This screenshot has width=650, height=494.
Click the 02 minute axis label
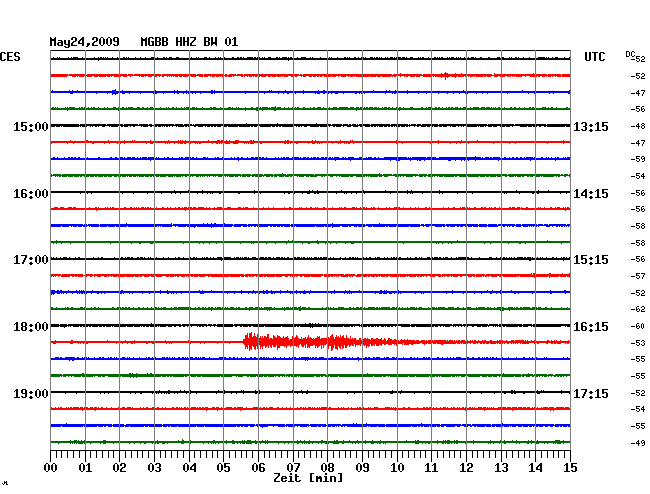click(119, 467)
